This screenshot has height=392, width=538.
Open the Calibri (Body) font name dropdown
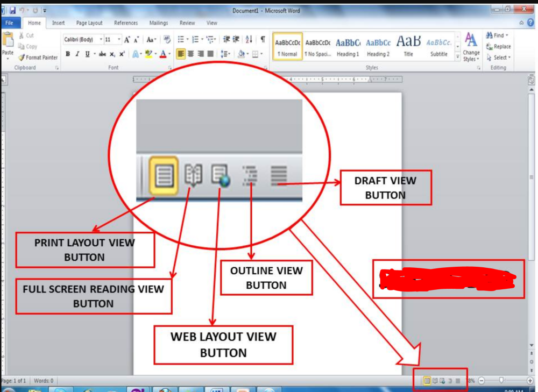101,40
